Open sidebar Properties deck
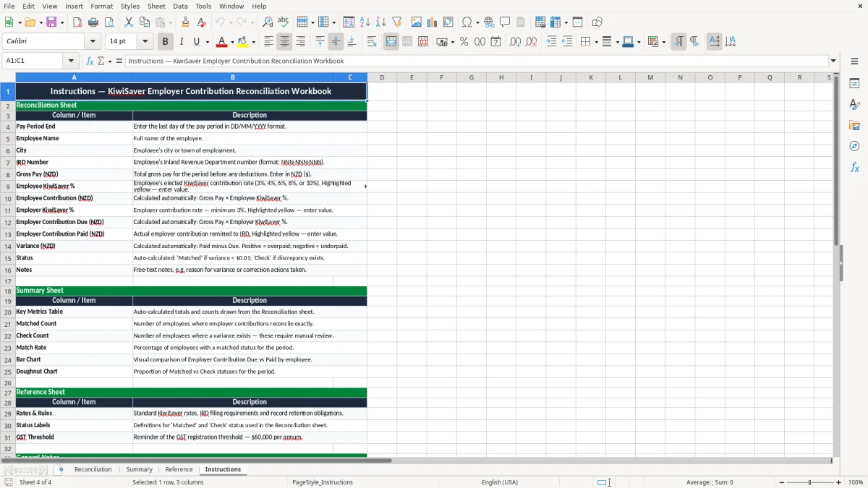 854,84
